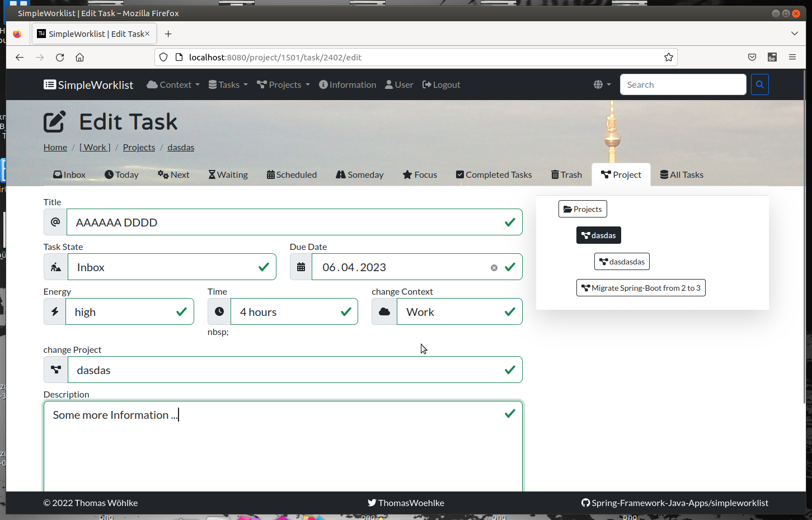Open the change Context Work dropdown
This screenshot has height=520, width=812.
click(x=460, y=311)
